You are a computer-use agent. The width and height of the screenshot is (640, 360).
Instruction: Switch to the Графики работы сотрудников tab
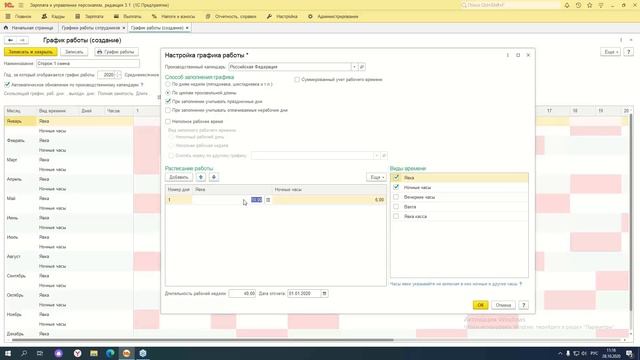point(91,28)
